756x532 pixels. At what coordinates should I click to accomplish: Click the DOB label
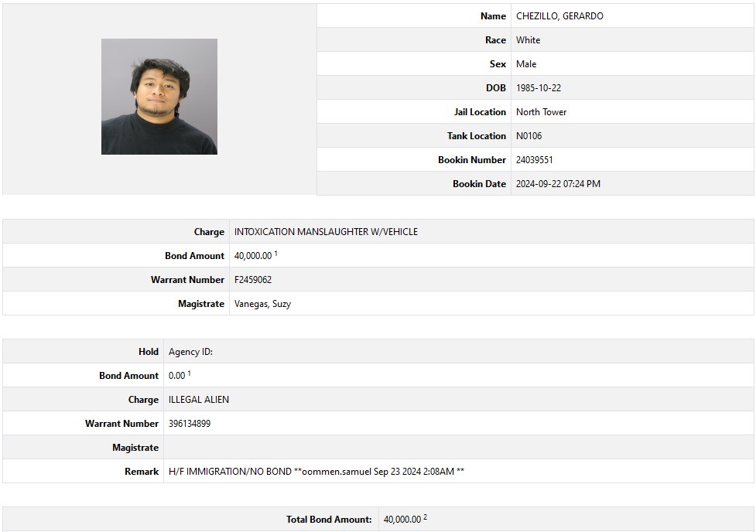[x=496, y=88]
